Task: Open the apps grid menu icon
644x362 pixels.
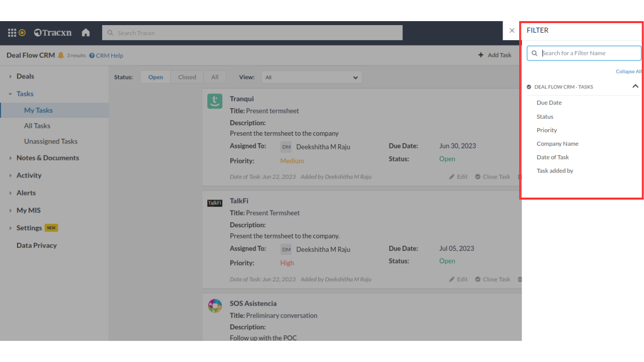Action: pyautogui.click(x=12, y=33)
